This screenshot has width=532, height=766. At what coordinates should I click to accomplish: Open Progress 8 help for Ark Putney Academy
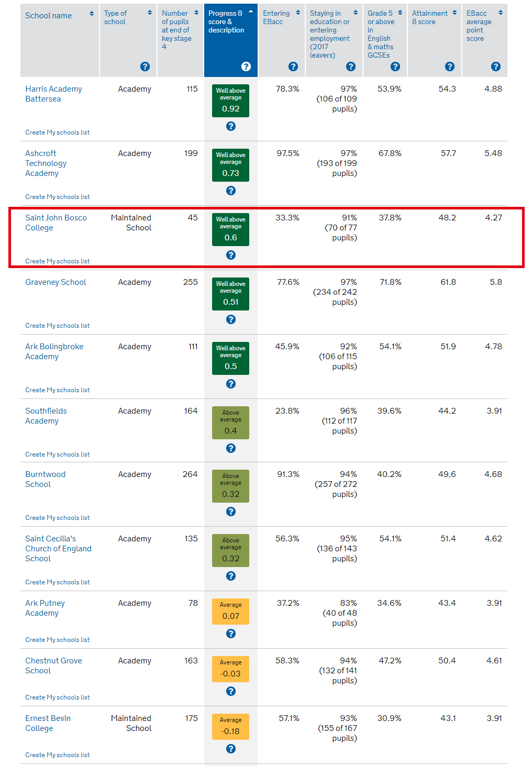coord(231,634)
